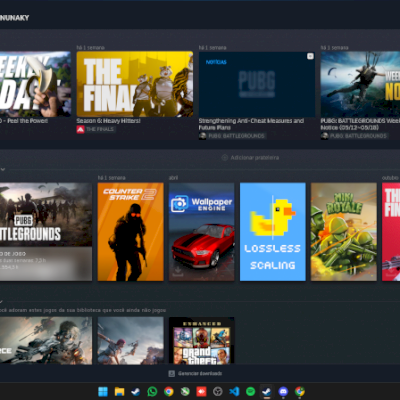Click 'há 1 semana' above Counter-Strike 2
Image resolution: width=400 pixels, height=400 pixels.
[x=112, y=178]
